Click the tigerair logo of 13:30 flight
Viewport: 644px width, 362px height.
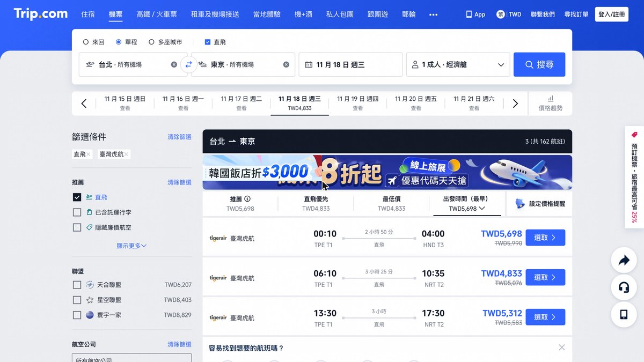point(218,317)
